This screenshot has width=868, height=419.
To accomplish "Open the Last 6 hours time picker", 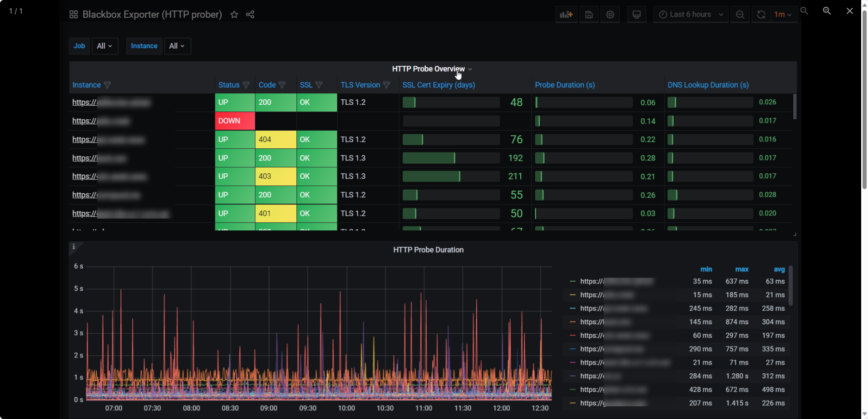I will [690, 15].
